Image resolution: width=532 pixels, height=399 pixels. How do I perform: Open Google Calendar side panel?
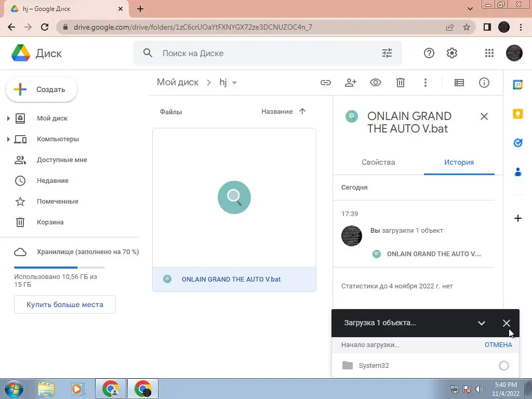pos(518,85)
